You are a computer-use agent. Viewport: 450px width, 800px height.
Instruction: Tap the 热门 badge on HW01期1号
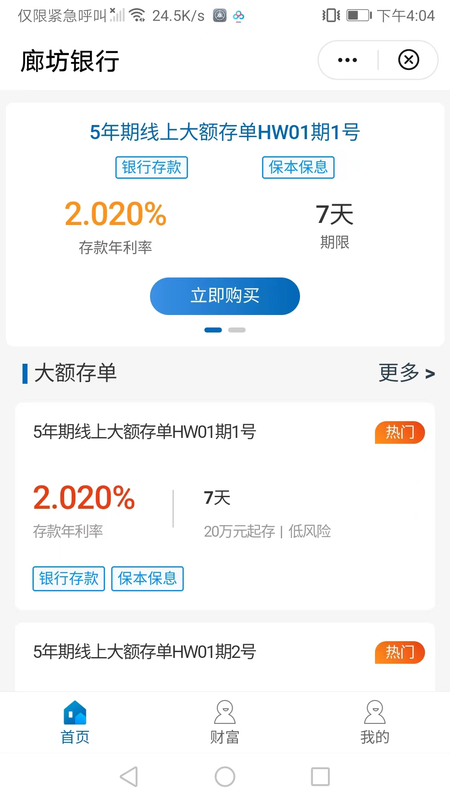point(400,432)
